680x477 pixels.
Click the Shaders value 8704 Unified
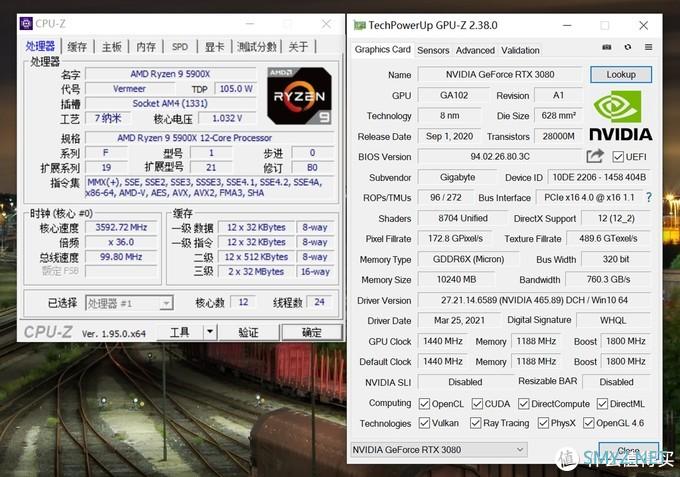coord(463,218)
